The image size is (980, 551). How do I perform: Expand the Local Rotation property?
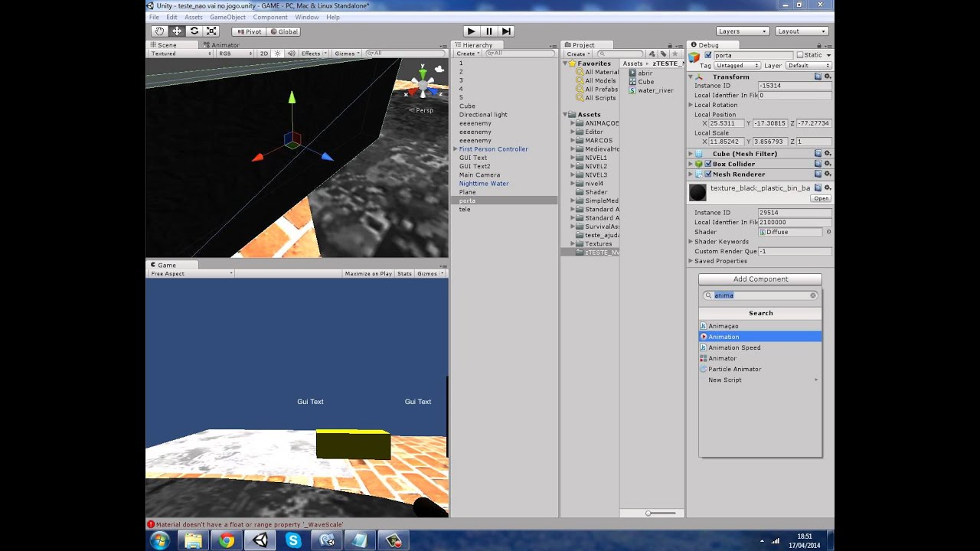coord(691,105)
